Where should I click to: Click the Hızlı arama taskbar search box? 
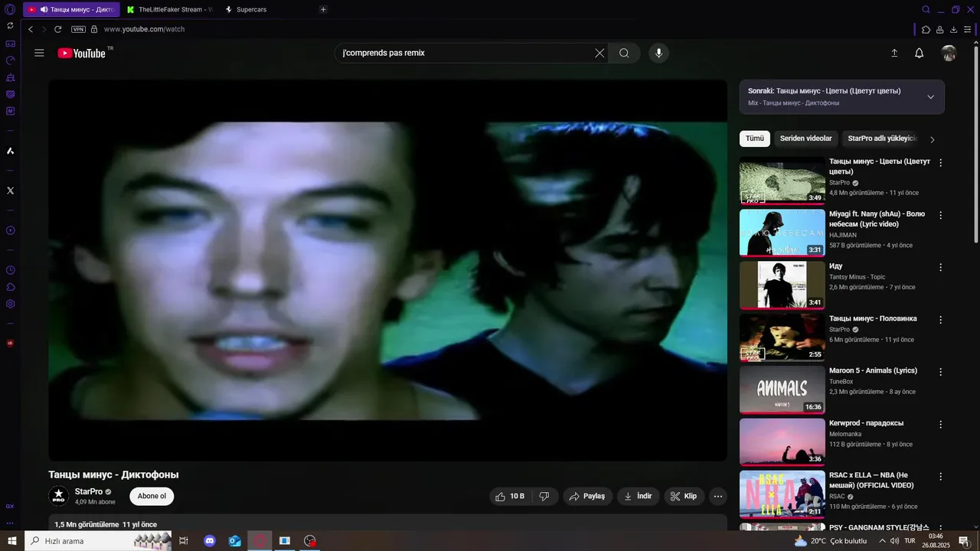pos(98,541)
